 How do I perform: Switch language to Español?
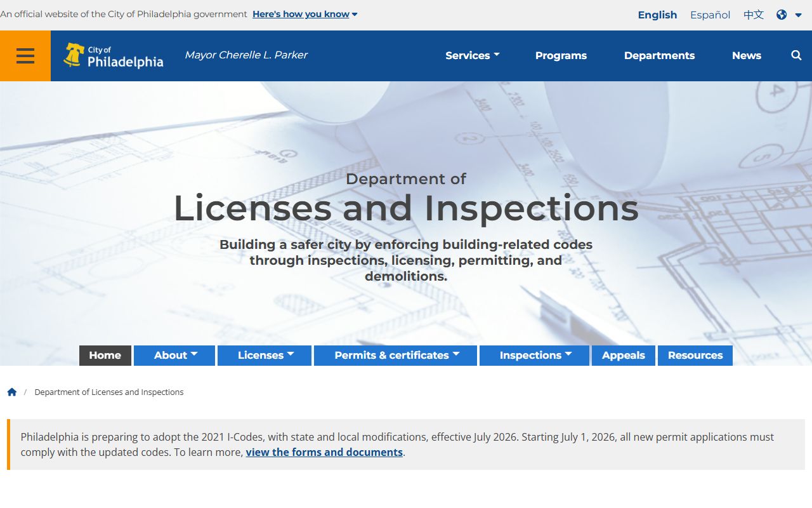point(710,15)
